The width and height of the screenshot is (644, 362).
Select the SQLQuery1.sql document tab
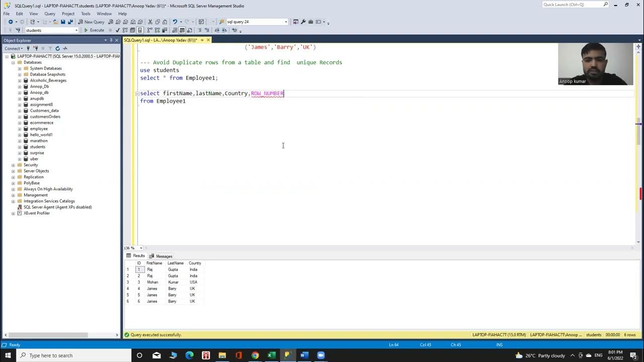click(160, 40)
